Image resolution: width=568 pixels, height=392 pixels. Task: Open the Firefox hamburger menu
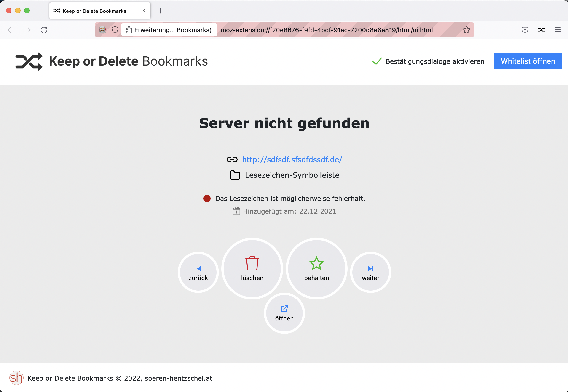pyautogui.click(x=558, y=30)
